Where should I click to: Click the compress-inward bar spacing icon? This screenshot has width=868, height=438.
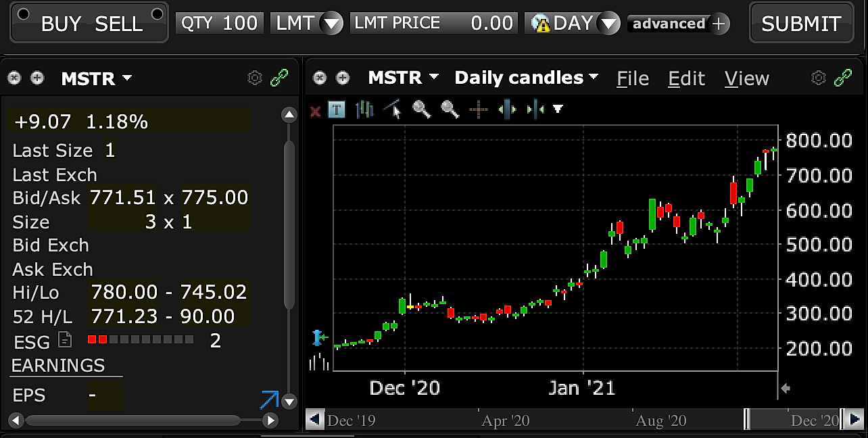point(535,109)
